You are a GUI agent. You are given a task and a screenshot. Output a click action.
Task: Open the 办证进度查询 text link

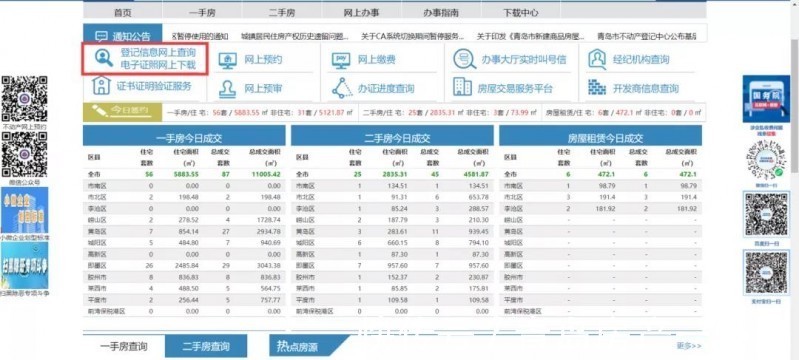(386, 89)
